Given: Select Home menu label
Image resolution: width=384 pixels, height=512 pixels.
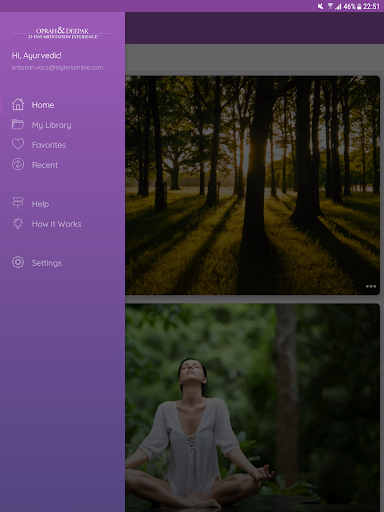Looking at the screenshot, I should point(43,105).
